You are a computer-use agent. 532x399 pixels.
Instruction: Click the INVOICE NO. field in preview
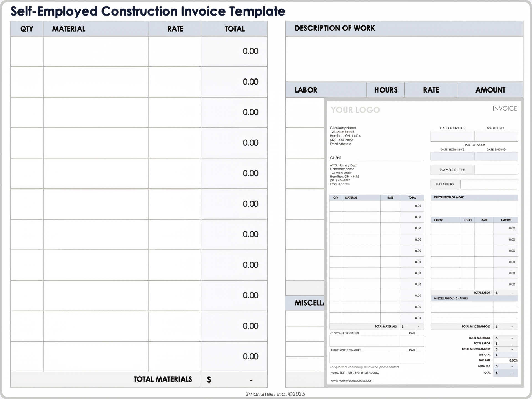(496, 136)
